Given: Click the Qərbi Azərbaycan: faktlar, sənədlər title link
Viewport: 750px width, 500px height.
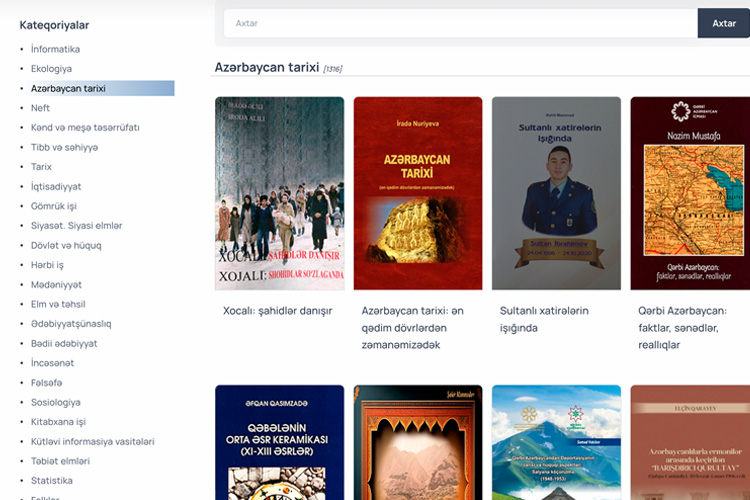Looking at the screenshot, I should pos(690,327).
